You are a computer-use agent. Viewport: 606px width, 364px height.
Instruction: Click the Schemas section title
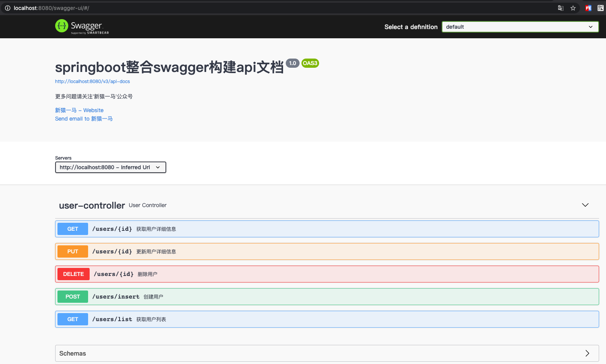[x=73, y=353]
